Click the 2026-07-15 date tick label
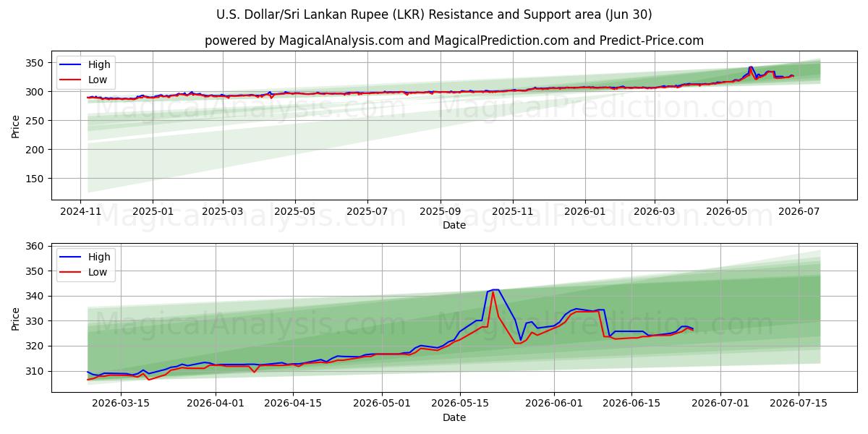The width and height of the screenshot is (868, 434). (799, 404)
